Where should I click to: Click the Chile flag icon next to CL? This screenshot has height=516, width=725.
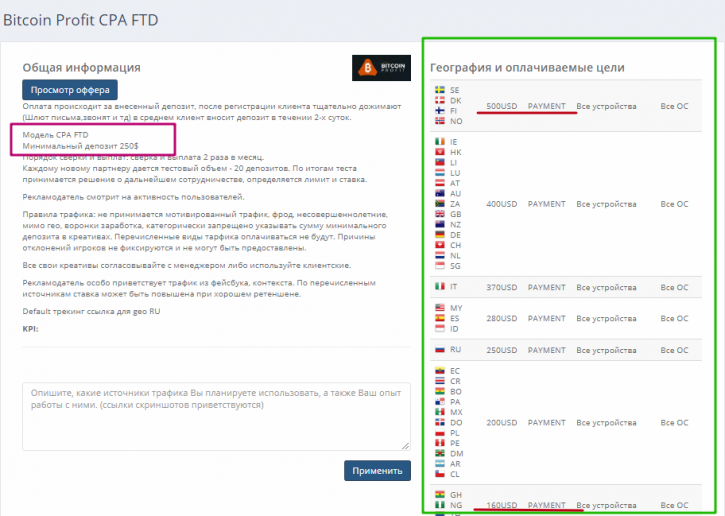point(440,474)
